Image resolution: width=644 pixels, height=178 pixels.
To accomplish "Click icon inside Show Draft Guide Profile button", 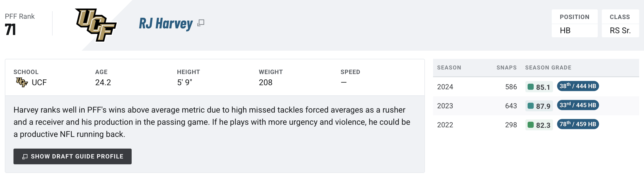I will coord(25,156).
